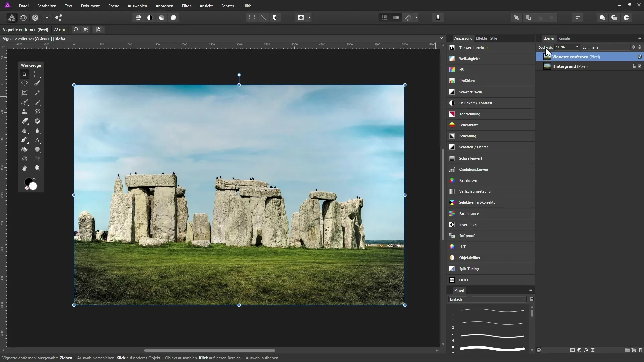The image size is (644, 362).
Task: Open the Ebene menu
Action: tap(114, 6)
